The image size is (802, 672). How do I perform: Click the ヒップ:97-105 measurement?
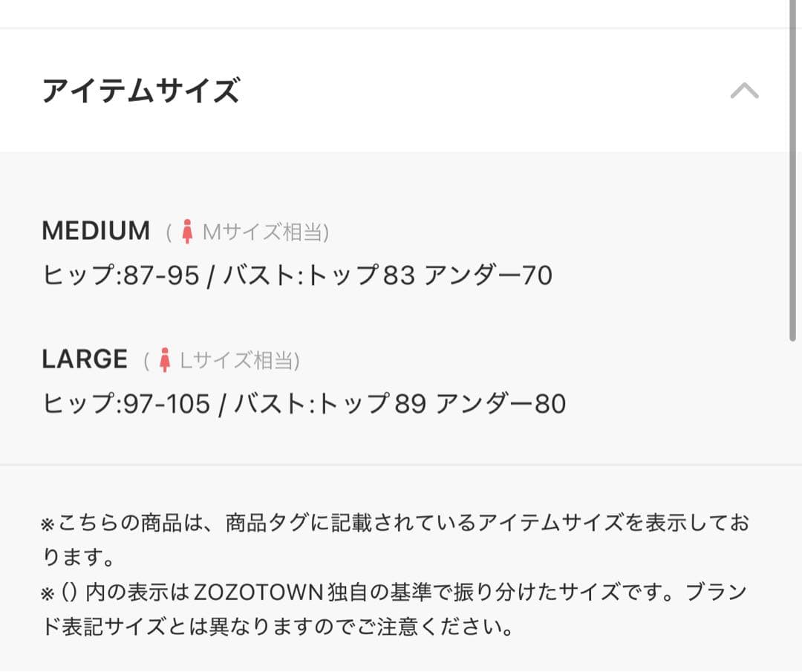click(126, 404)
